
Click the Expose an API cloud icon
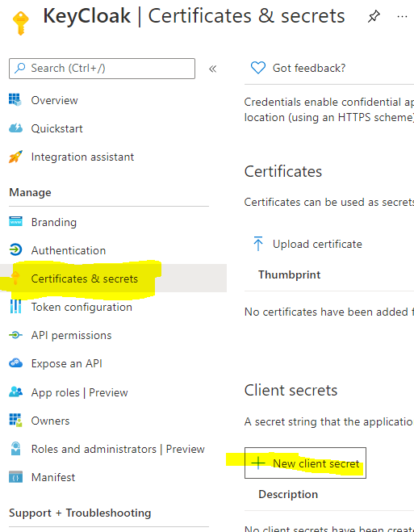coord(15,363)
